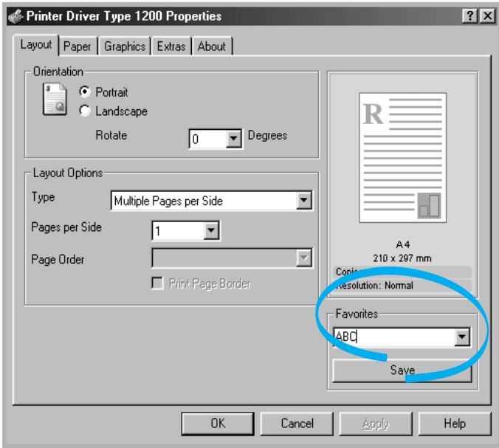
Task: Switch to the Layout tab
Action: [x=36, y=45]
